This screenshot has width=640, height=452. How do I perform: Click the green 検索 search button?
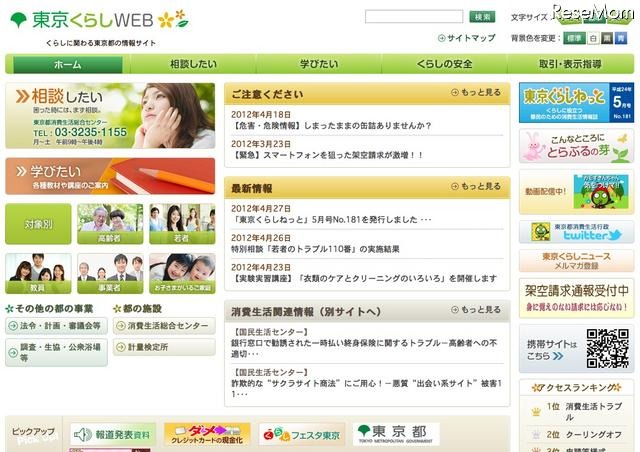point(482,17)
